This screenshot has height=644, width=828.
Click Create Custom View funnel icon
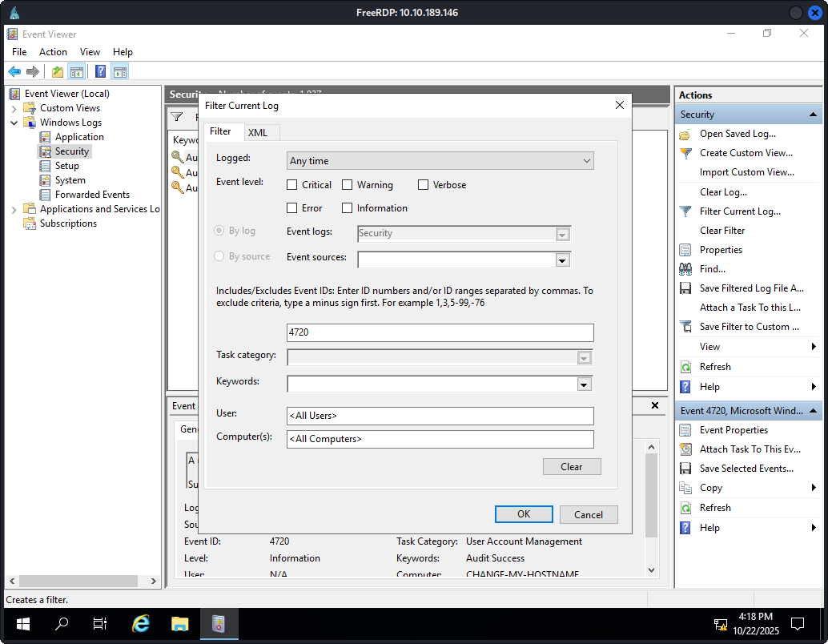tap(685, 153)
